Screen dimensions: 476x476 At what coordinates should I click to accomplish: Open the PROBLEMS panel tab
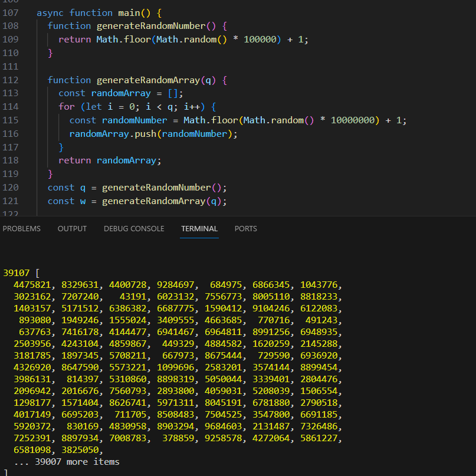point(22,229)
